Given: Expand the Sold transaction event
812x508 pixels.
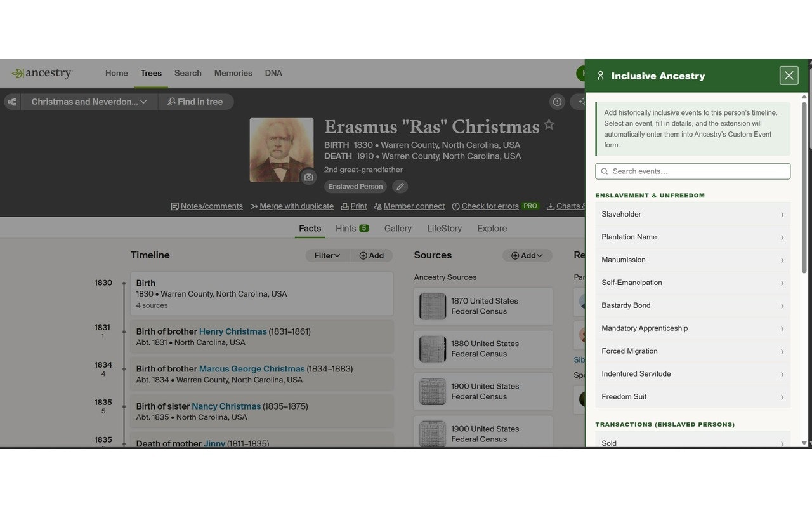Looking at the screenshot, I should coord(693,440).
